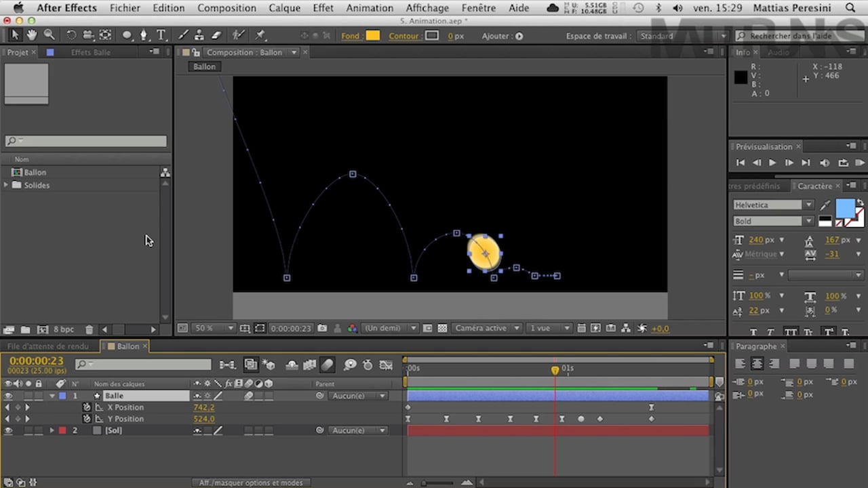
Task: Switch to the Effets Balle tab
Action: [90, 52]
